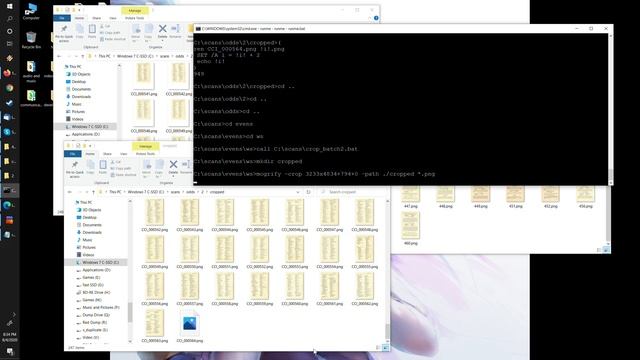Image resolution: width=640 pixels, height=360 pixels.
Task: Click Delete dropdown arrow in cropped window
Action: tap(173, 177)
